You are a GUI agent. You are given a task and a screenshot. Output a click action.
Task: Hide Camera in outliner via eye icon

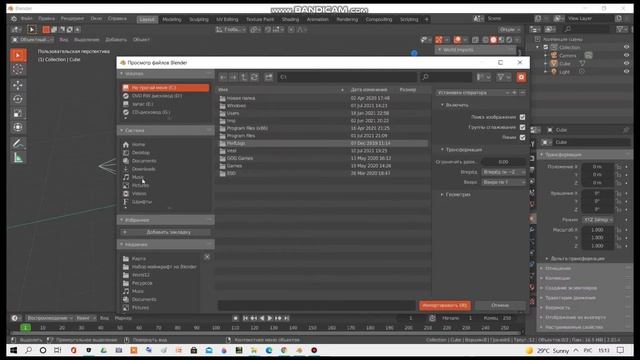(x=626, y=56)
